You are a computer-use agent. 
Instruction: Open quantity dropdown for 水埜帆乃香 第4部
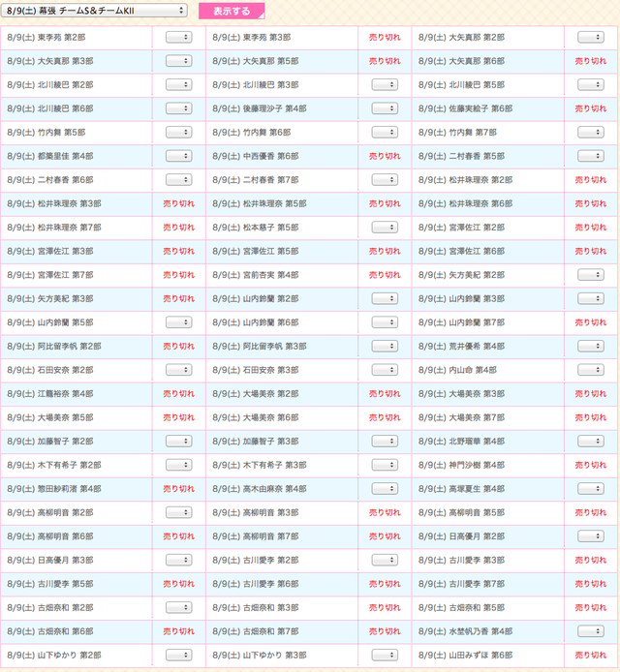tap(590, 631)
